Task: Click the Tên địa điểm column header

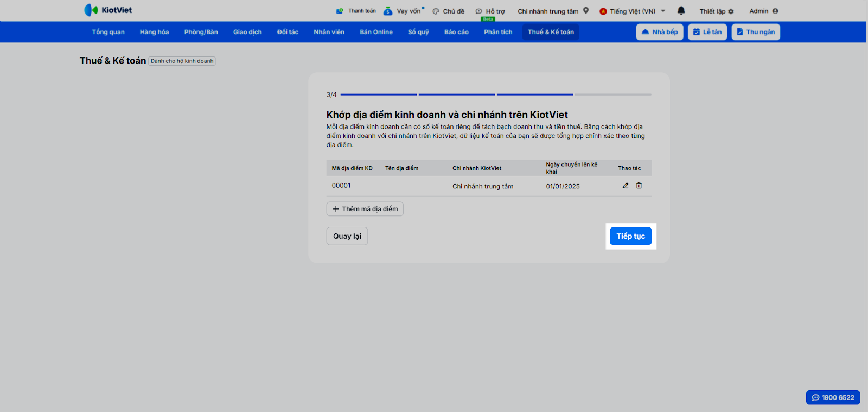Action: (x=401, y=168)
